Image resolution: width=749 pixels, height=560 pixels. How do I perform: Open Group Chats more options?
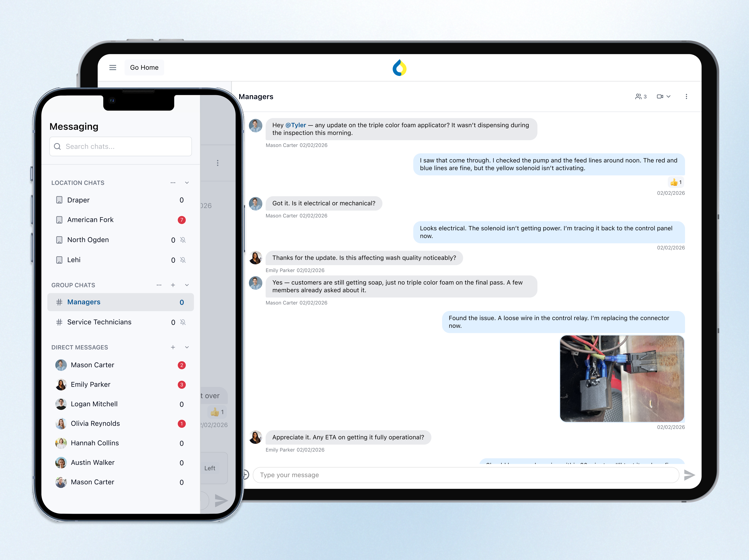tap(159, 285)
